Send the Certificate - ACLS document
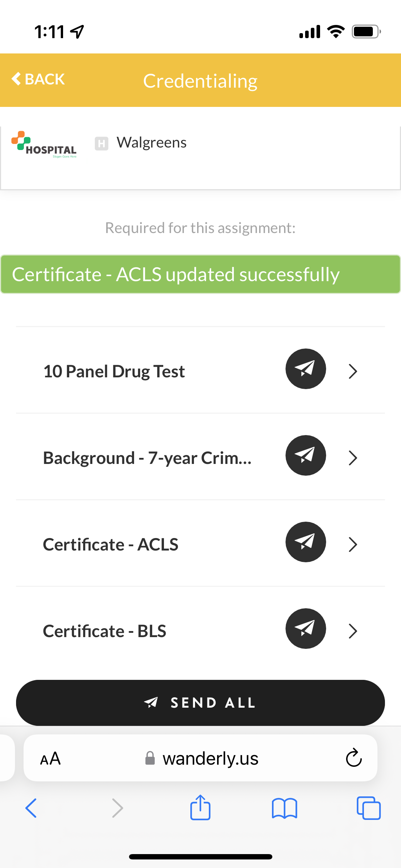This screenshot has height=868, width=401. click(305, 542)
